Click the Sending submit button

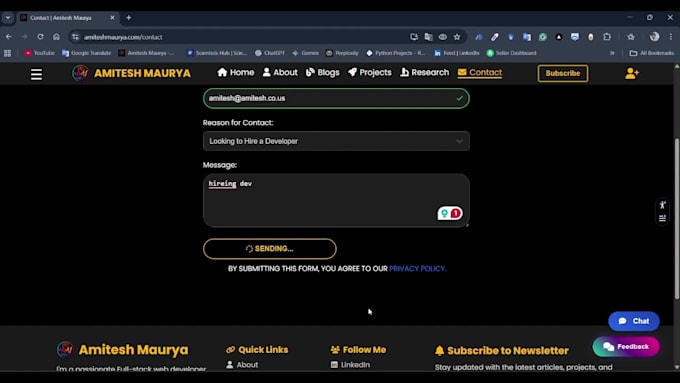click(270, 249)
